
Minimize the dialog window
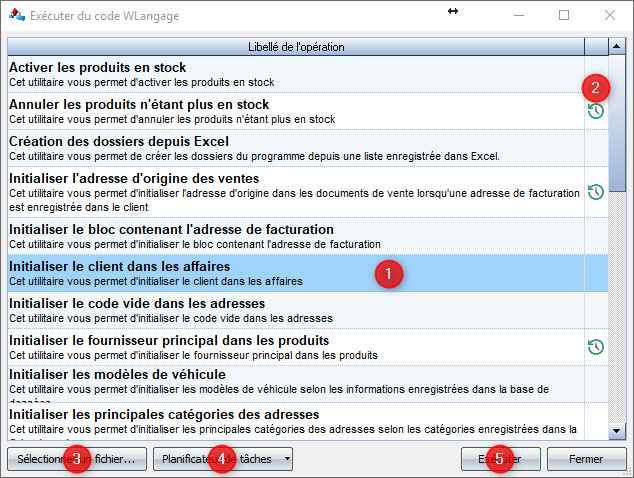point(518,16)
